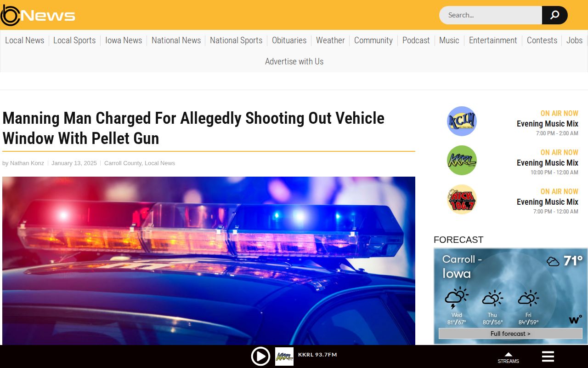This screenshot has height=368, width=588.
Task: Open the KKRL green station logo
Action: (462, 160)
